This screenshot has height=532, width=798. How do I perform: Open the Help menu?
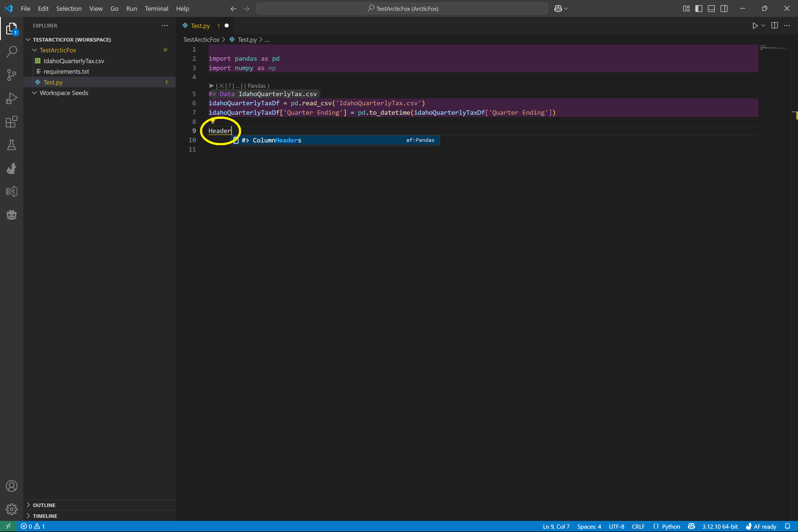pos(183,9)
